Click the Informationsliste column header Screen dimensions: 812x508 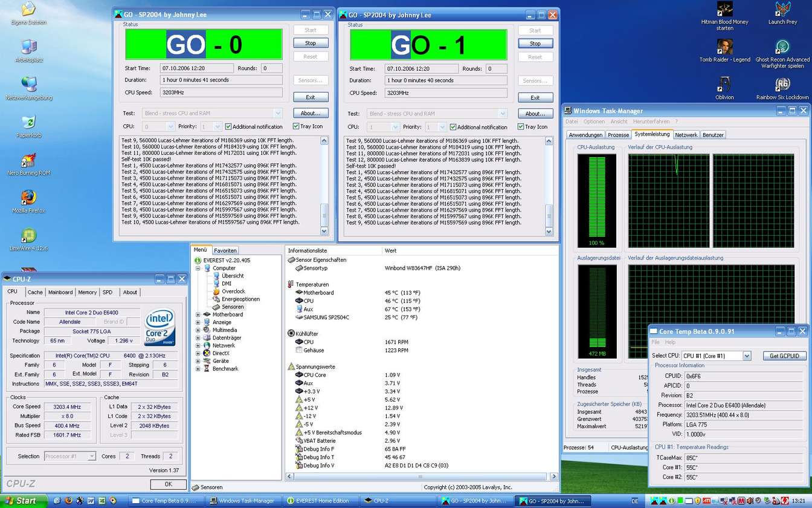[x=333, y=250]
